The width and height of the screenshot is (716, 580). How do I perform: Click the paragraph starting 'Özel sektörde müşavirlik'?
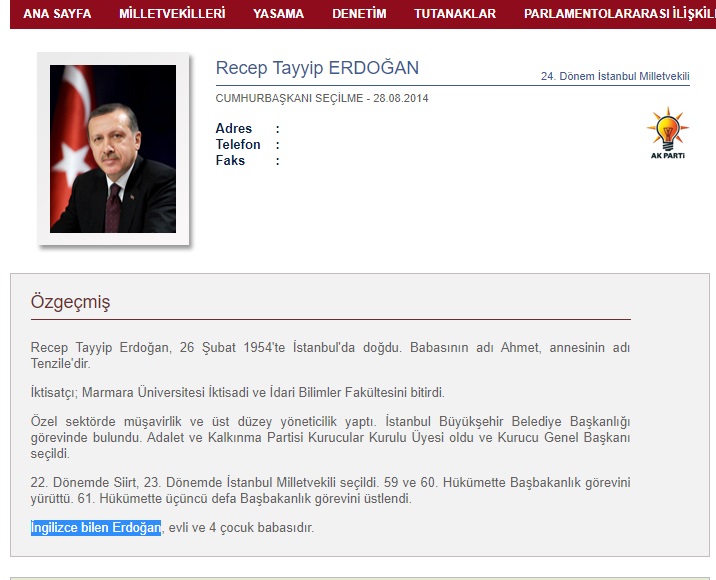point(330,438)
